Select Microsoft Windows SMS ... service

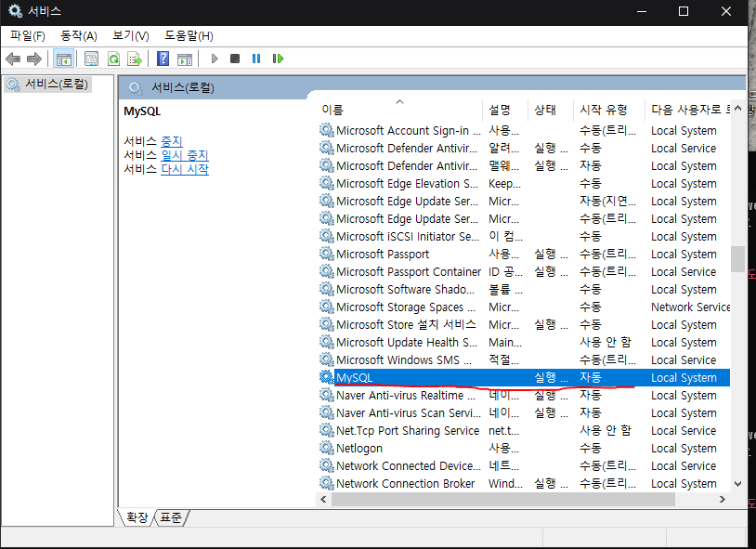pyautogui.click(x=524, y=359)
